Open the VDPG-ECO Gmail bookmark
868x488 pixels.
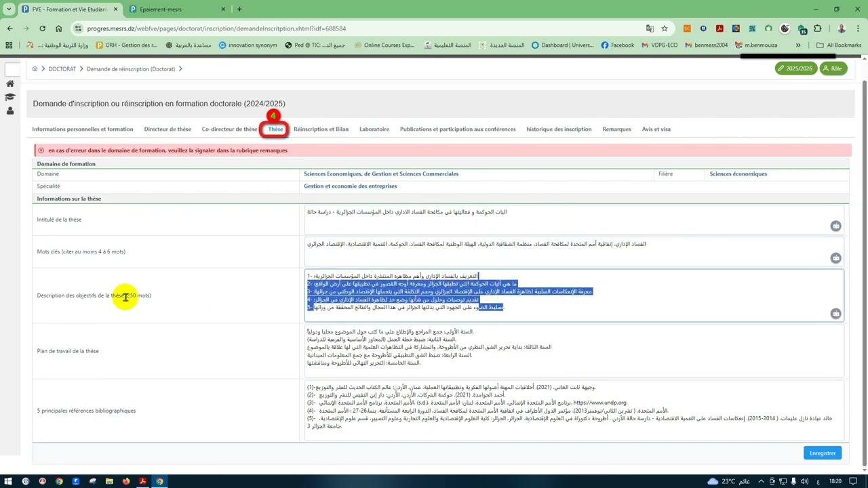click(x=659, y=45)
